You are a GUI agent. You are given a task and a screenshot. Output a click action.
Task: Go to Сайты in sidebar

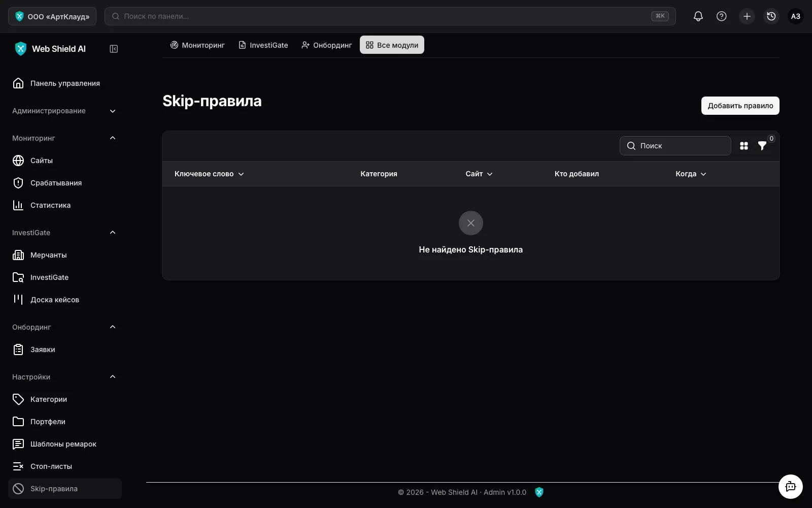[65, 161]
